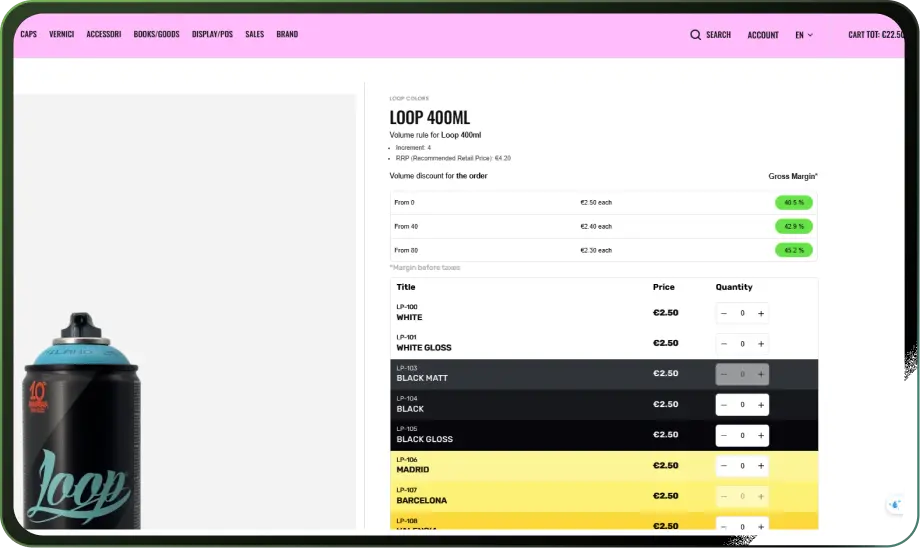Image resolution: width=920 pixels, height=548 pixels.
Task: Open the ACCESSORI menu
Action: tap(104, 34)
